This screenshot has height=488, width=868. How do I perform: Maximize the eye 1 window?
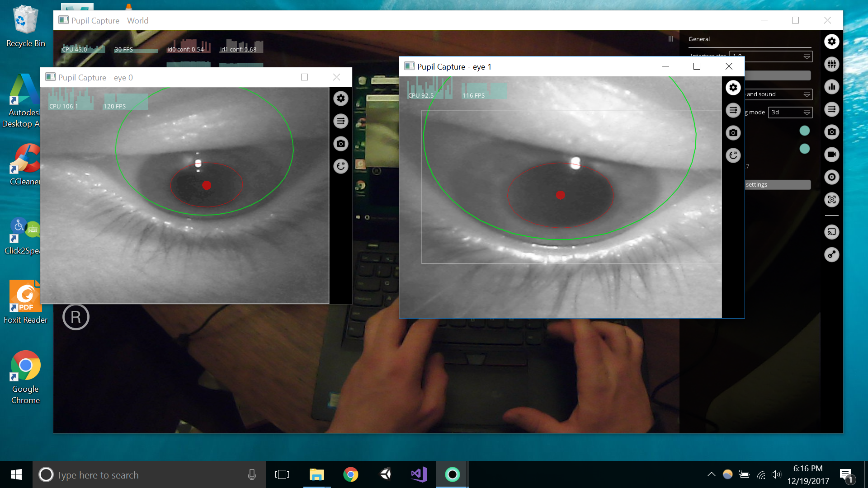coord(697,66)
